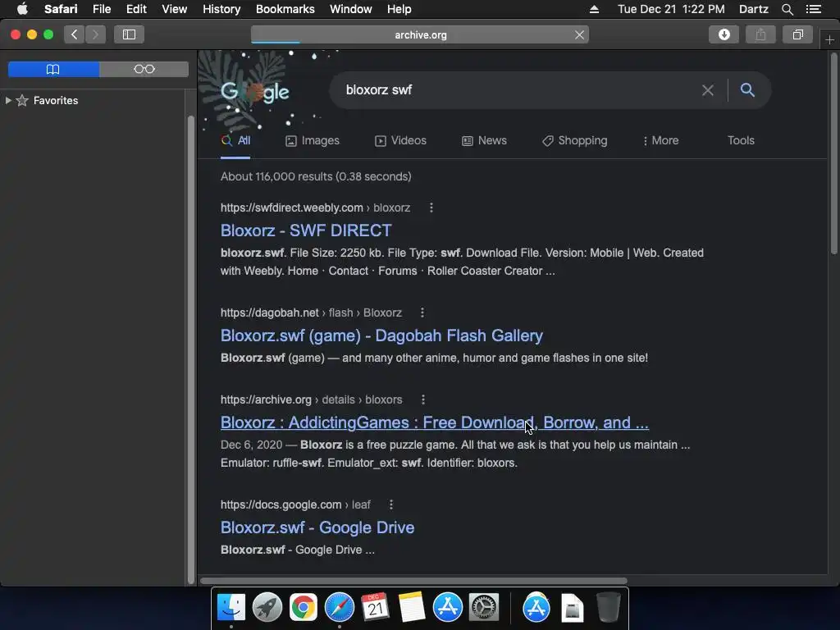Open the File menu
This screenshot has height=630, width=840.
pos(101,9)
